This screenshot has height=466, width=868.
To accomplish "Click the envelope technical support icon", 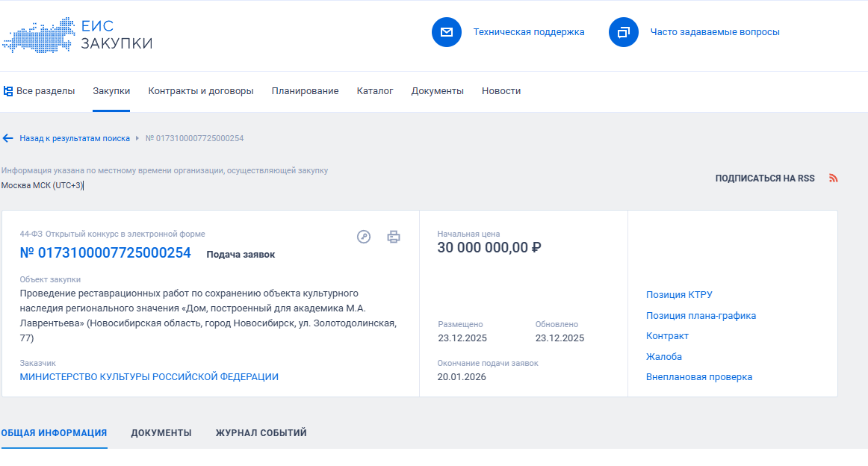I will pyautogui.click(x=447, y=32).
